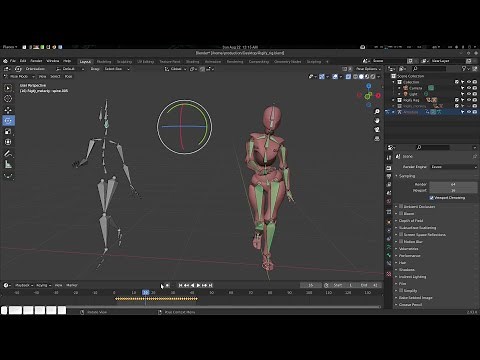Enable the Bloom checkbox

(x=401, y=213)
